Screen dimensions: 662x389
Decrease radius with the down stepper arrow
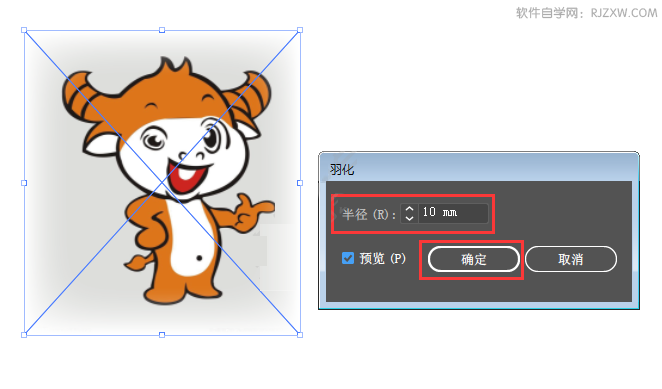coord(409,218)
